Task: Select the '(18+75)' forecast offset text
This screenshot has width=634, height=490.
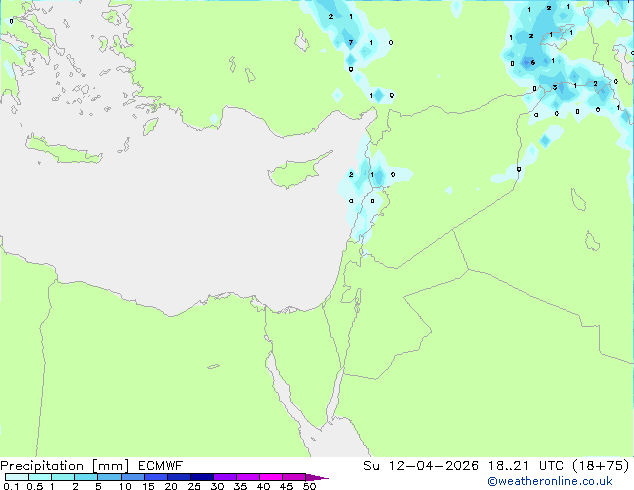Action: point(600,466)
